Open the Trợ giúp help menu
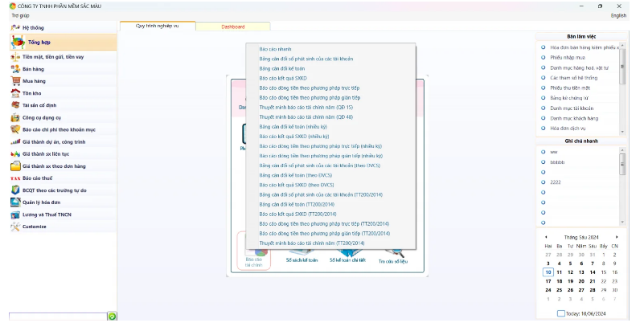This screenshot has height=335, width=644. click(21, 15)
